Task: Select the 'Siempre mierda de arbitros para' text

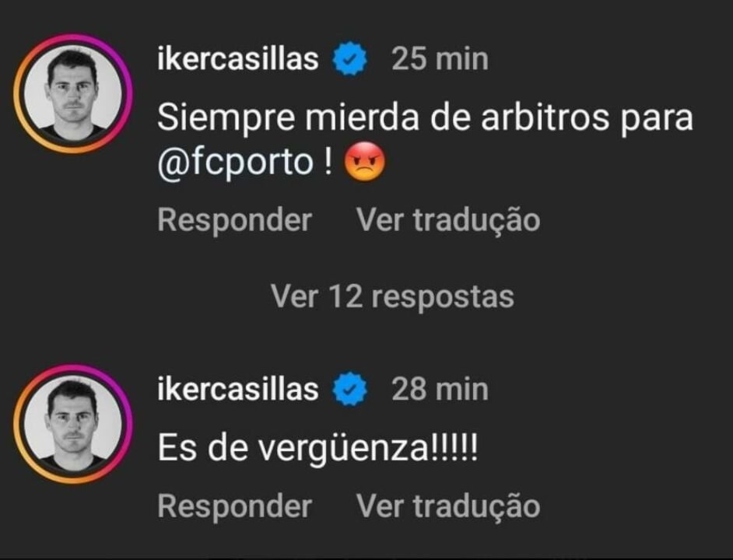Action: (426, 118)
